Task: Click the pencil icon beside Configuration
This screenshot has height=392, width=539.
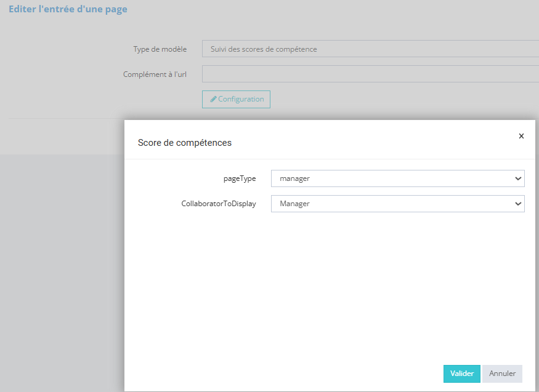Action: click(x=213, y=99)
